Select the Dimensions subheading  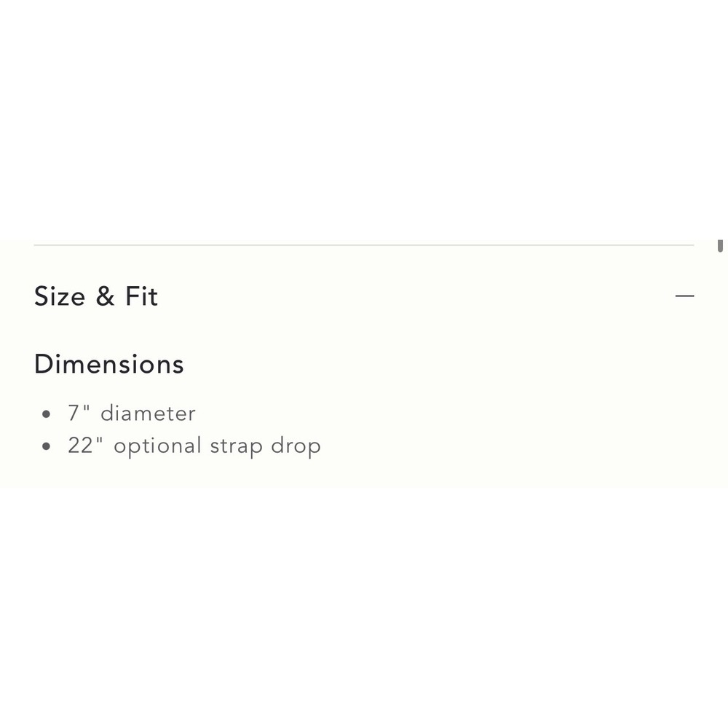pos(109,364)
